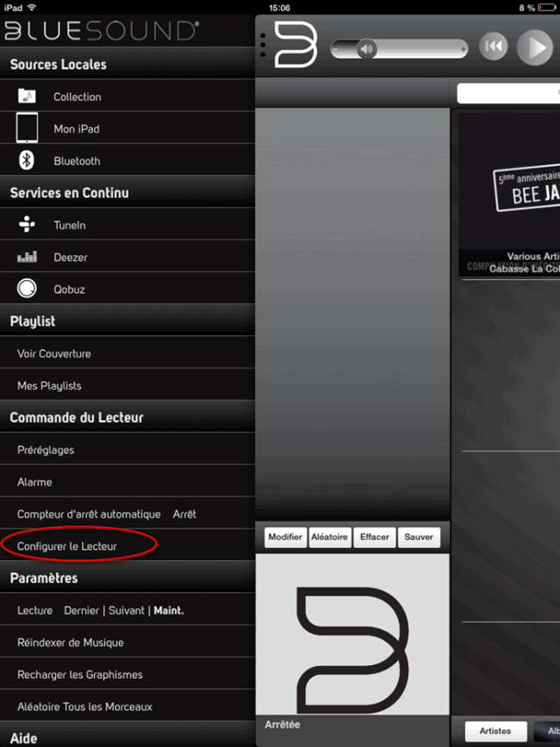The image size is (560, 747).
Task: Focus the search input field
Action: click(508, 93)
